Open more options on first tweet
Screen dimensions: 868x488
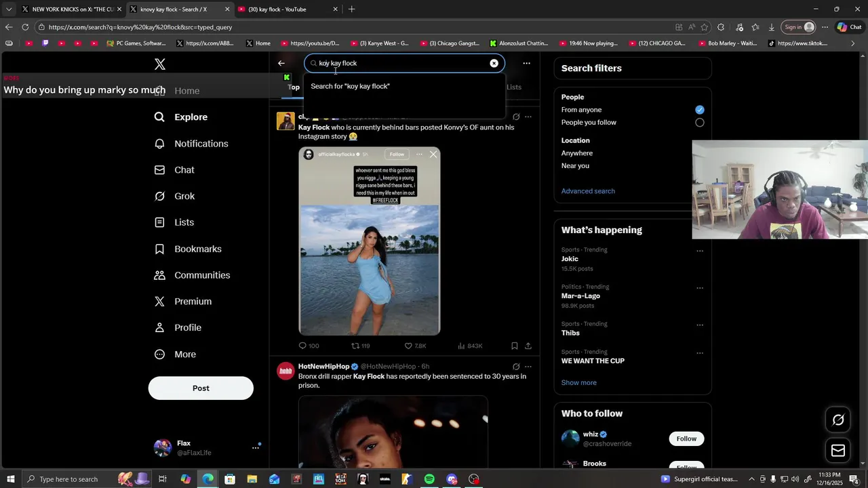(x=528, y=117)
